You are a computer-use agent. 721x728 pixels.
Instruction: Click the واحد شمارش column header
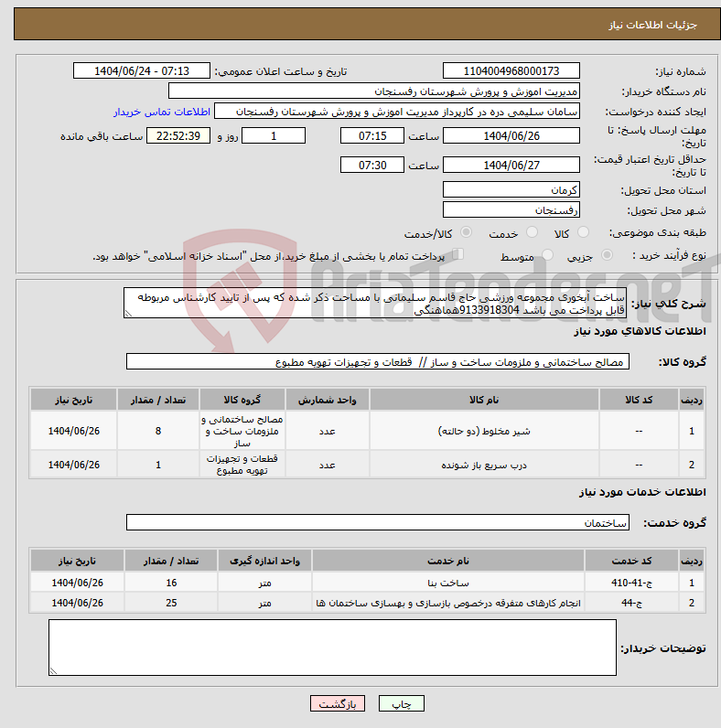[x=327, y=400]
